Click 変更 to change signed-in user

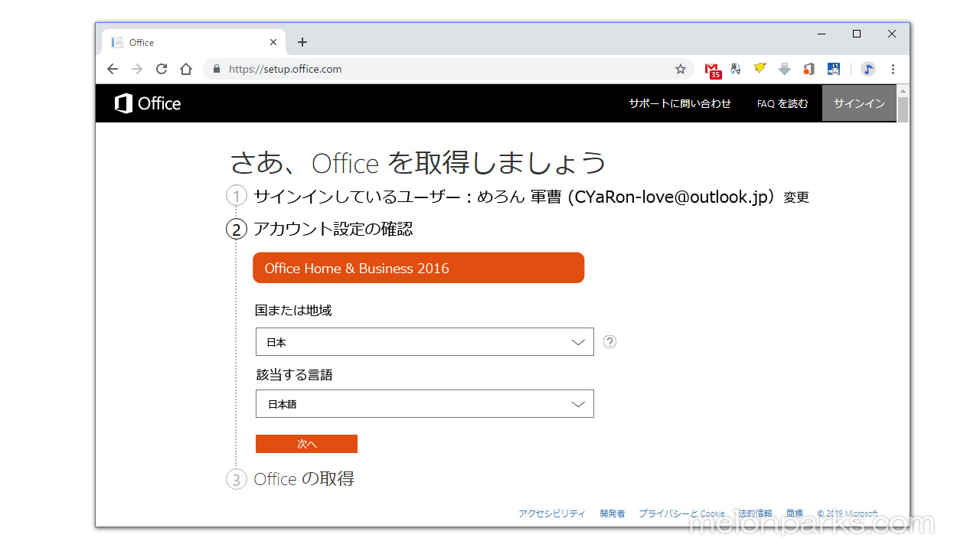796,197
